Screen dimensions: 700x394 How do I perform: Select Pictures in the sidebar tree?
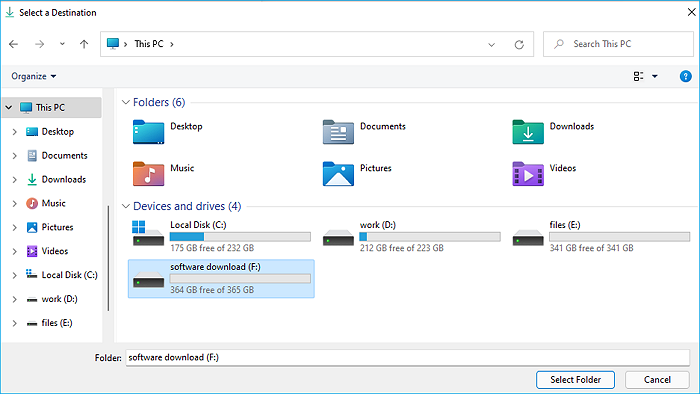coord(57,227)
